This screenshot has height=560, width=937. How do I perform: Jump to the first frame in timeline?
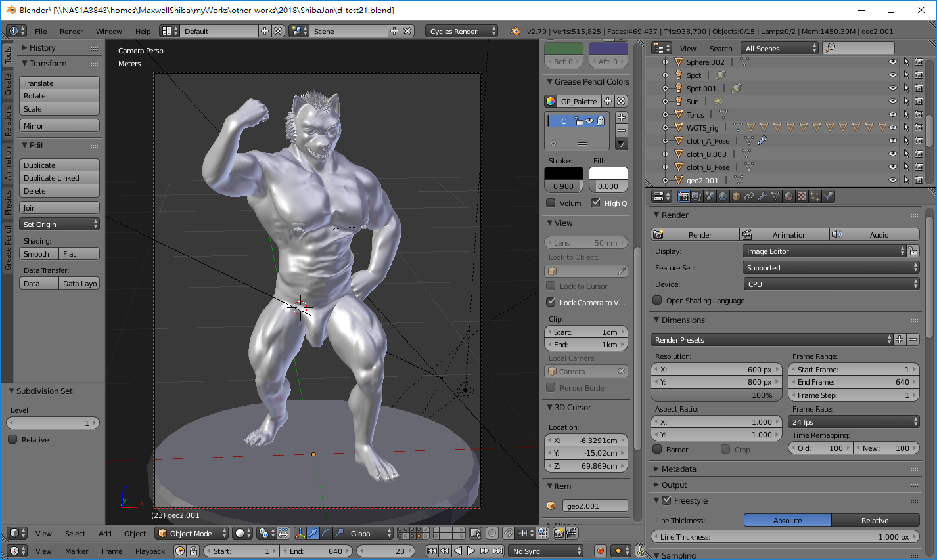[432, 551]
